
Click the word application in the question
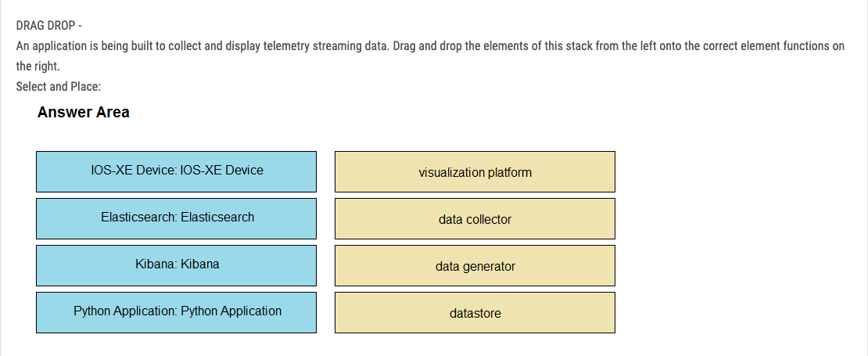click(x=58, y=46)
